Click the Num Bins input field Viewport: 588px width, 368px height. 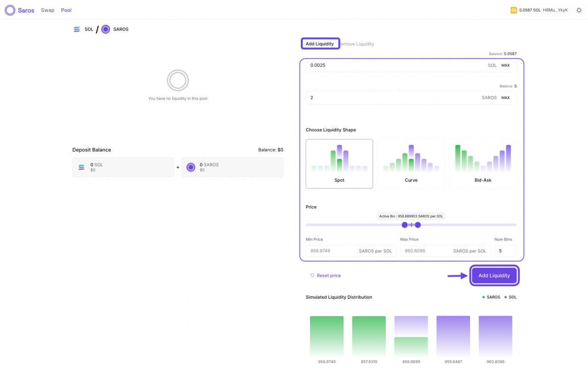pos(505,251)
